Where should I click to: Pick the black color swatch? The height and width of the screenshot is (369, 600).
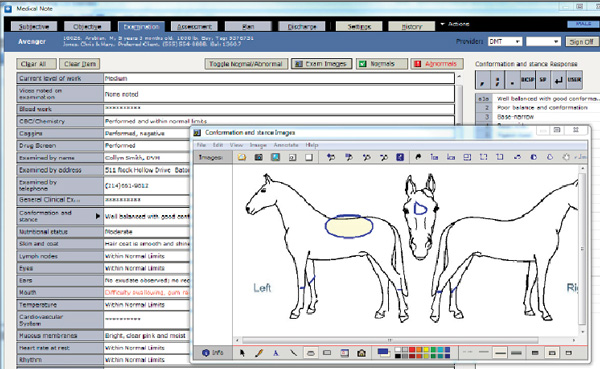(x=398, y=356)
